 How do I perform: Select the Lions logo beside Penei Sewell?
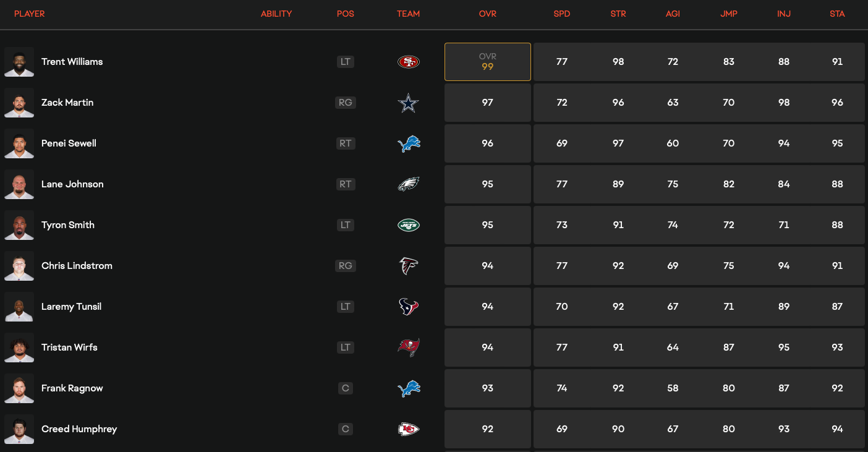click(408, 143)
